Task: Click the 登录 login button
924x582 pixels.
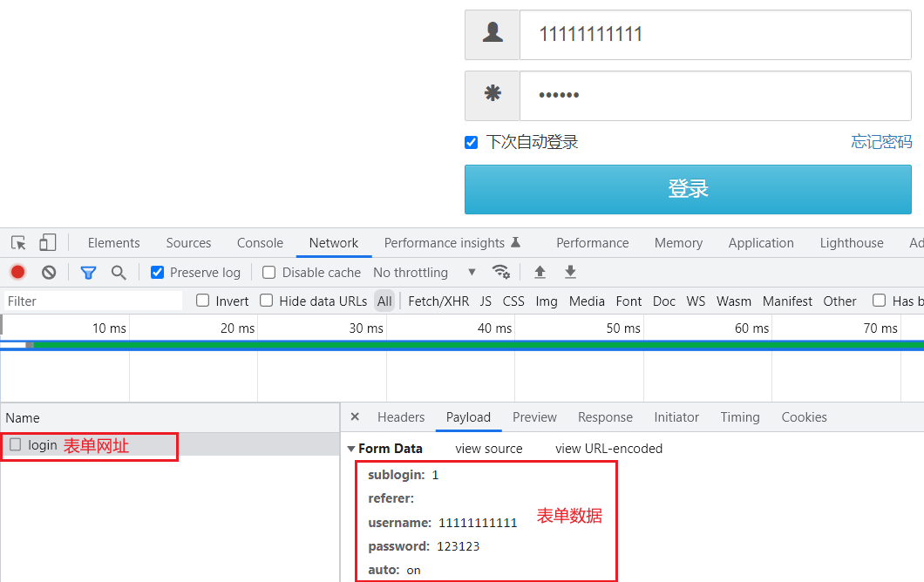Action: (688, 189)
